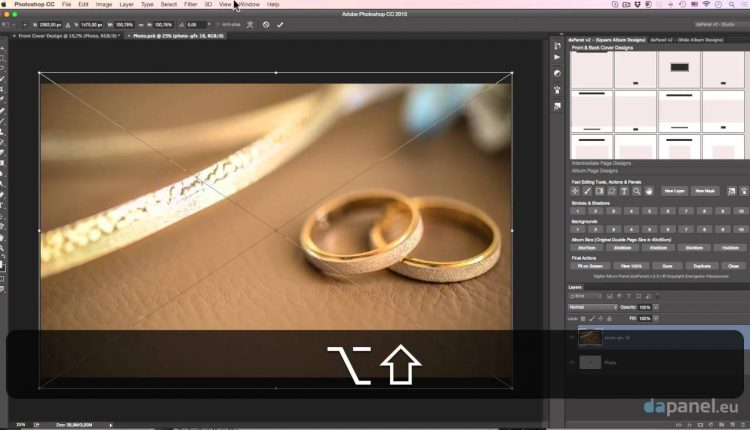
Task: Select the Brush tool in daPanel fast tools
Action: point(587,191)
